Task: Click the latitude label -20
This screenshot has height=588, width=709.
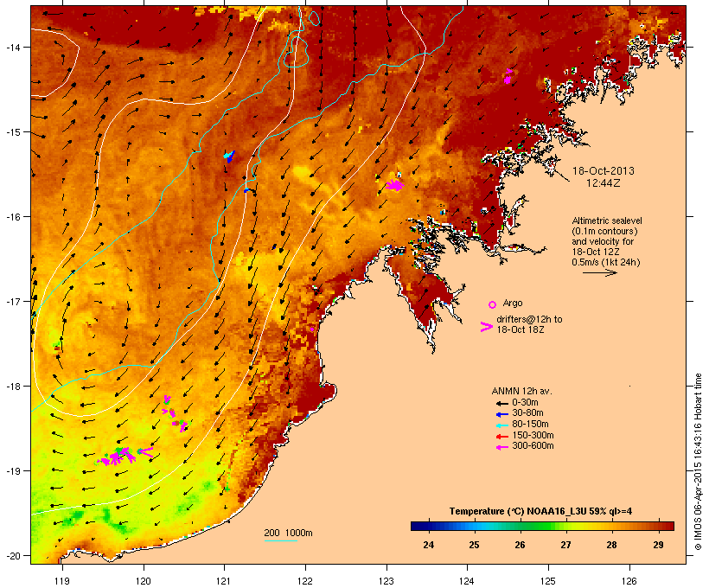Action: pyautogui.click(x=13, y=556)
